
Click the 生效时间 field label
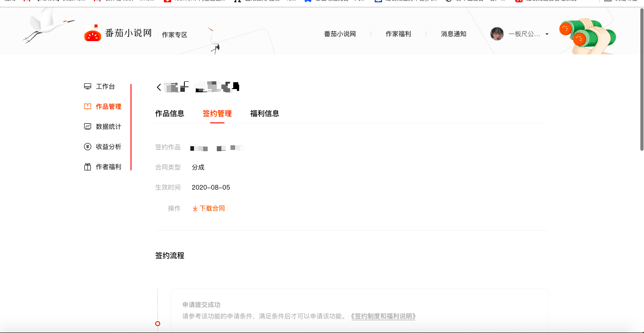pyautogui.click(x=168, y=187)
